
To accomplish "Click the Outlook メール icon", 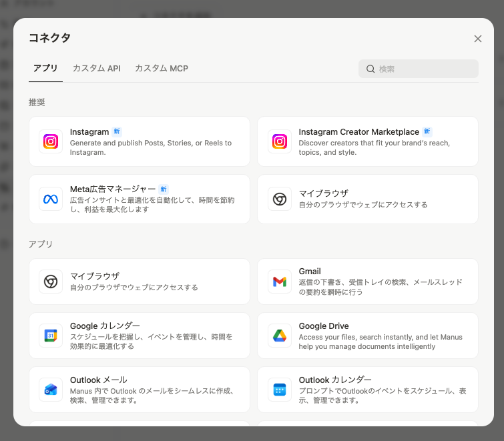I will click(x=51, y=390).
